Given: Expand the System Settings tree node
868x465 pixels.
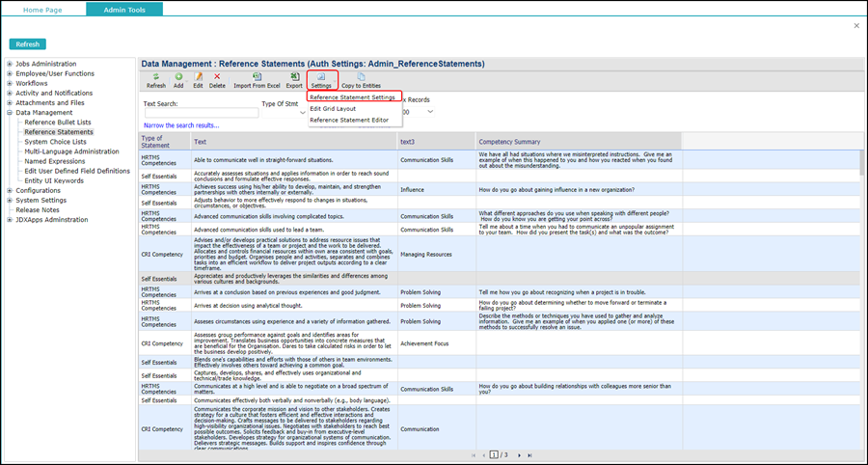Looking at the screenshot, I should pos(10,200).
